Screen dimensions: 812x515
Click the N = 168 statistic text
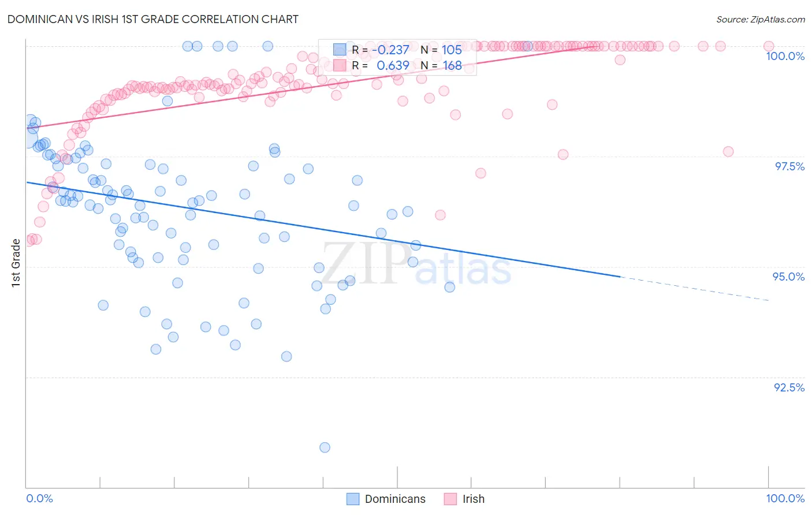[x=441, y=65]
